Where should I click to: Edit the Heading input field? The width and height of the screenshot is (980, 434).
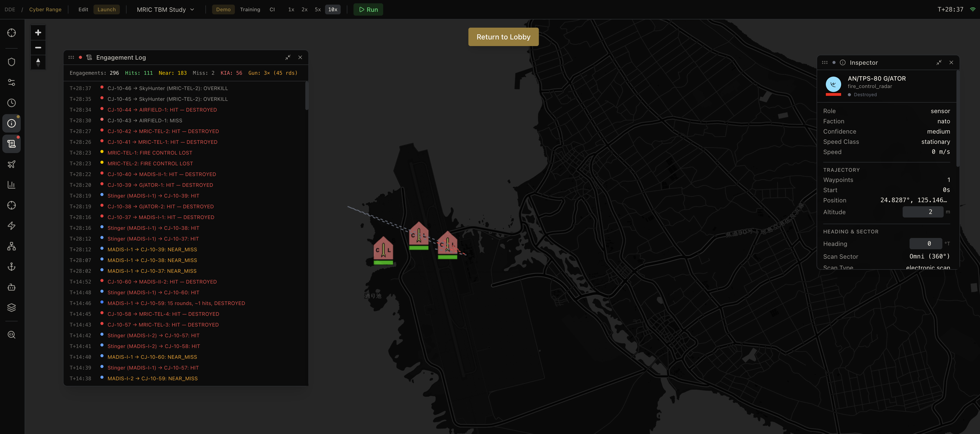tap(926, 244)
